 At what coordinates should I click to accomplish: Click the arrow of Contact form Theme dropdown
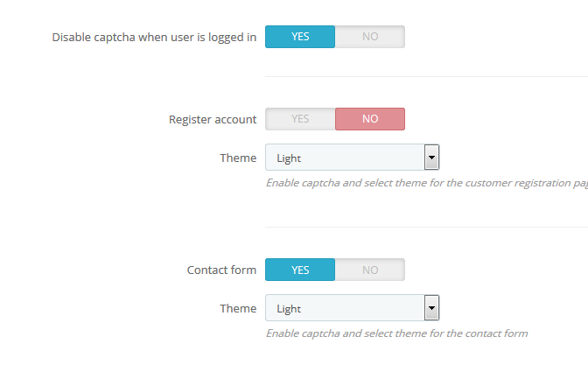coord(430,308)
